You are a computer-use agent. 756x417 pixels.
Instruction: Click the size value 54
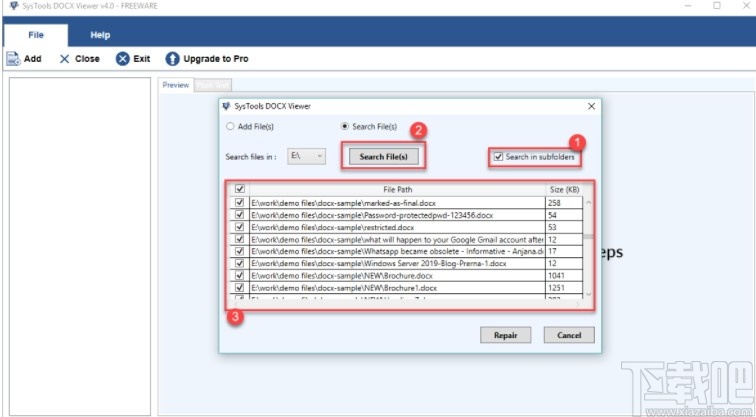(x=552, y=215)
